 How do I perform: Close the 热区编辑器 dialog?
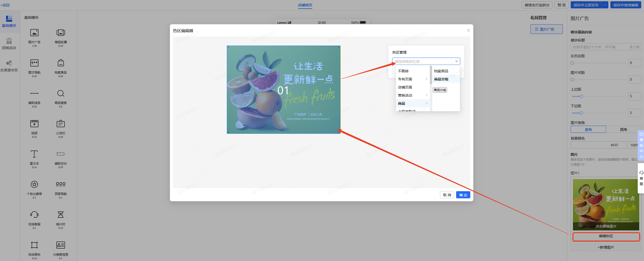[x=468, y=30]
